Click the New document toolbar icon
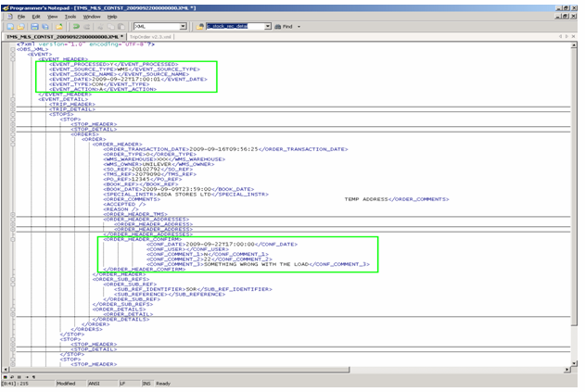585x392 pixels. [10, 27]
